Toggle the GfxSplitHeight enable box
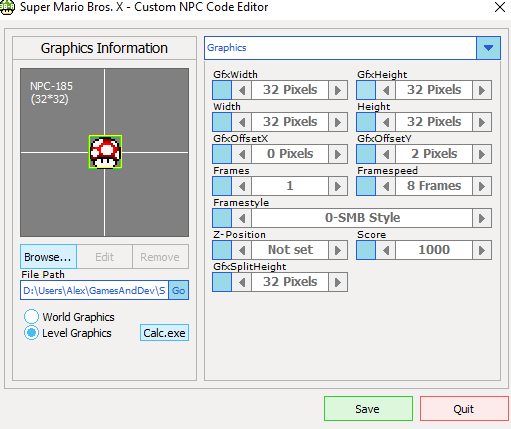 222,282
